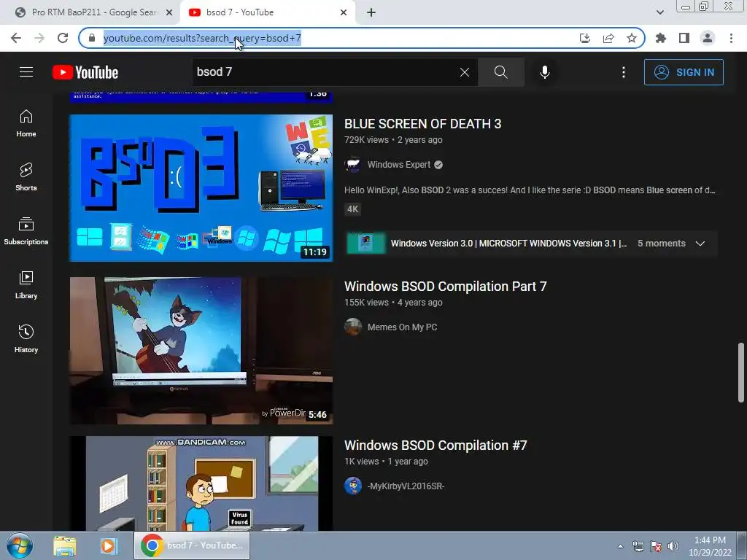Image resolution: width=747 pixels, height=560 pixels.
Task: Click the browser address bar URL
Action: coord(202,38)
